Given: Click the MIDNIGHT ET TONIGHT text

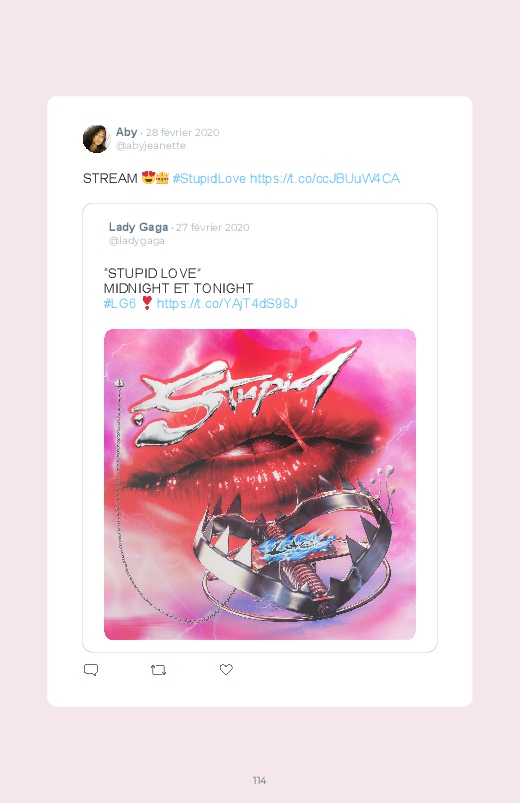Looking at the screenshot, I should coord(178,288).
